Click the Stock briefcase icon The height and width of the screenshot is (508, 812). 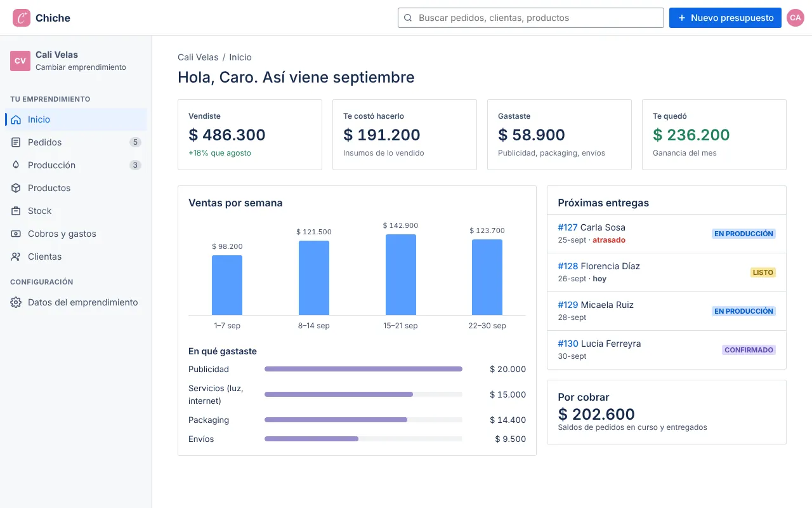tap(16, 211)
